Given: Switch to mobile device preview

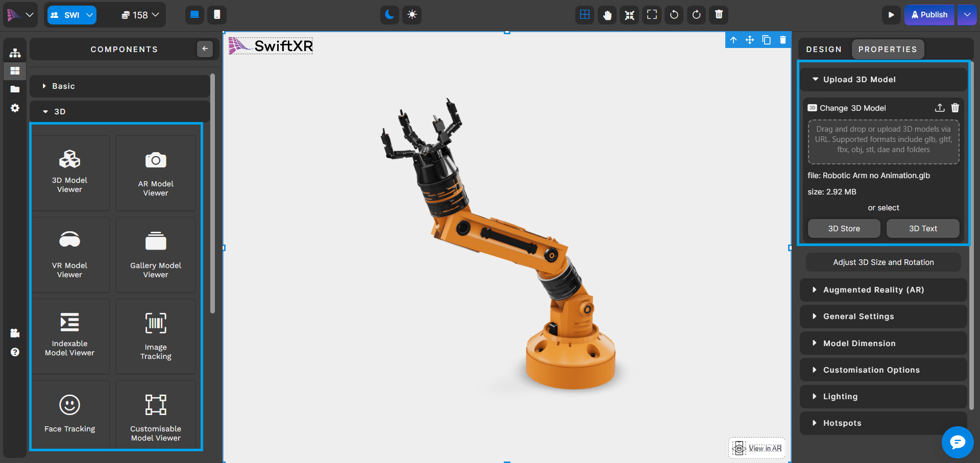Looking at the screenshot, I should [217, 15].
